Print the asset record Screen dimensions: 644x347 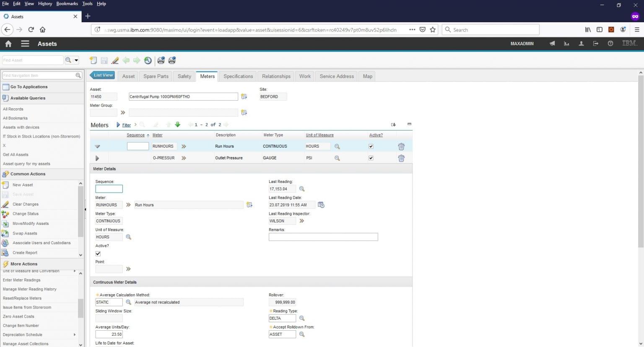coord(161,60)
